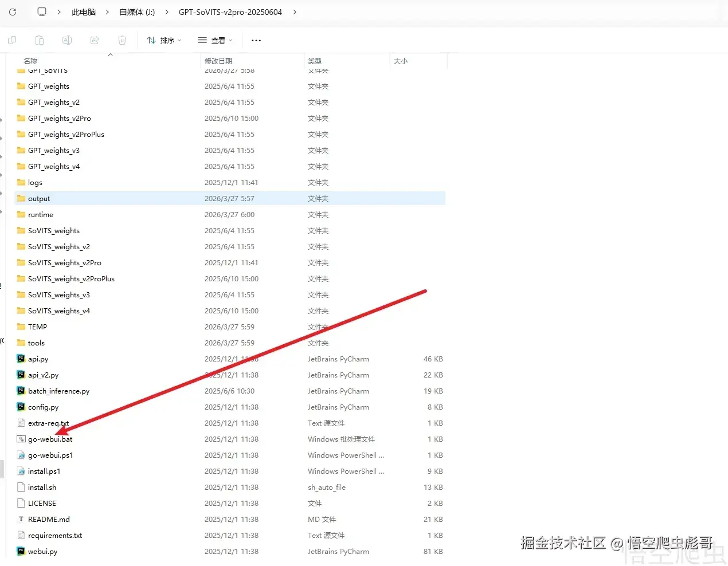The width and height of the screenshot is (728, 566).
Task: Select file name SoVITS_weights_v2
Action: (59, 247)
